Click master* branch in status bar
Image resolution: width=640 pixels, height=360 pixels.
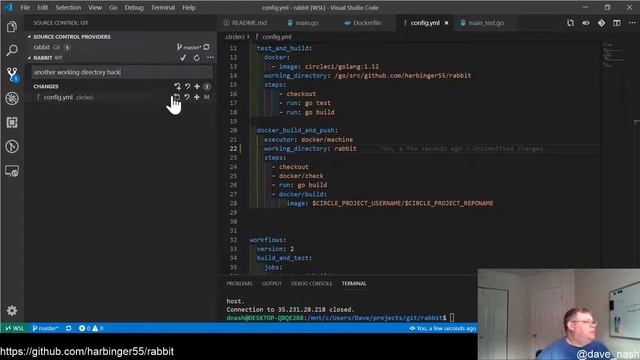pyautogui.click(x=45, y=328)
